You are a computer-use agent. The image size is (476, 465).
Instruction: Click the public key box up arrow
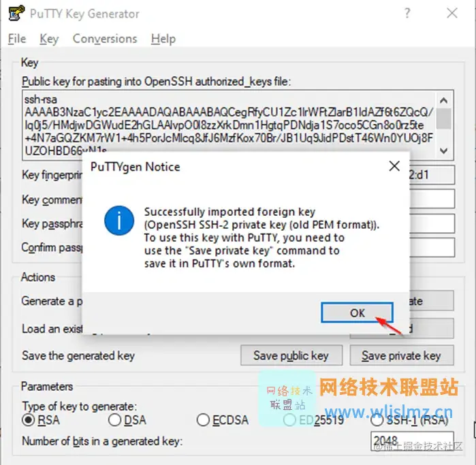click(x=443, y=101)
